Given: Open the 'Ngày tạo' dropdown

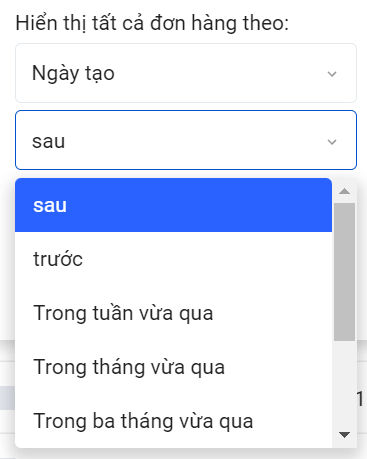Looking at the screenshot, I should 186,73.
